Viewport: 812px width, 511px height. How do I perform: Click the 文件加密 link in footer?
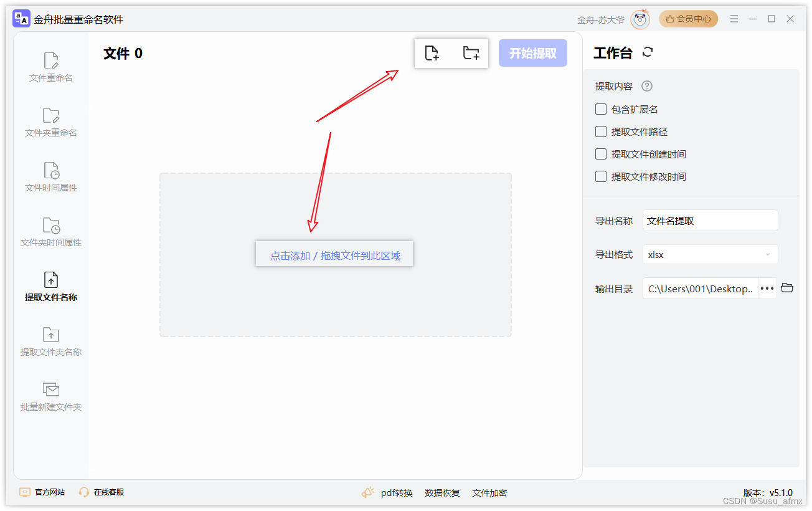[489, 493]
